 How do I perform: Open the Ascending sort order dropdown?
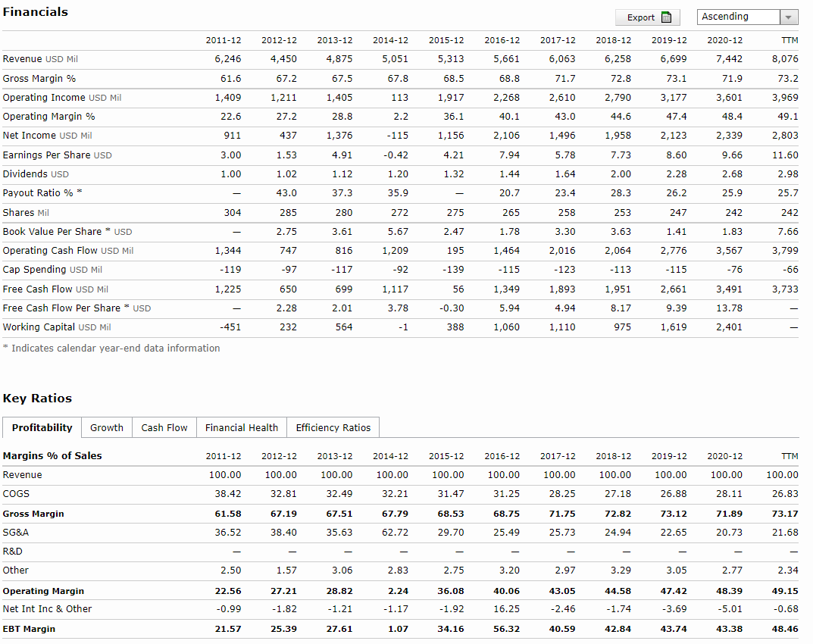790,17
